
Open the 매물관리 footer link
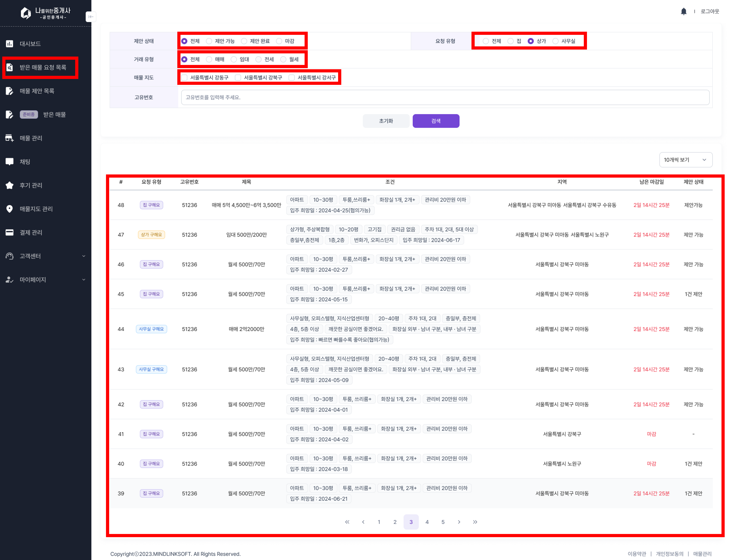(702, 554)
